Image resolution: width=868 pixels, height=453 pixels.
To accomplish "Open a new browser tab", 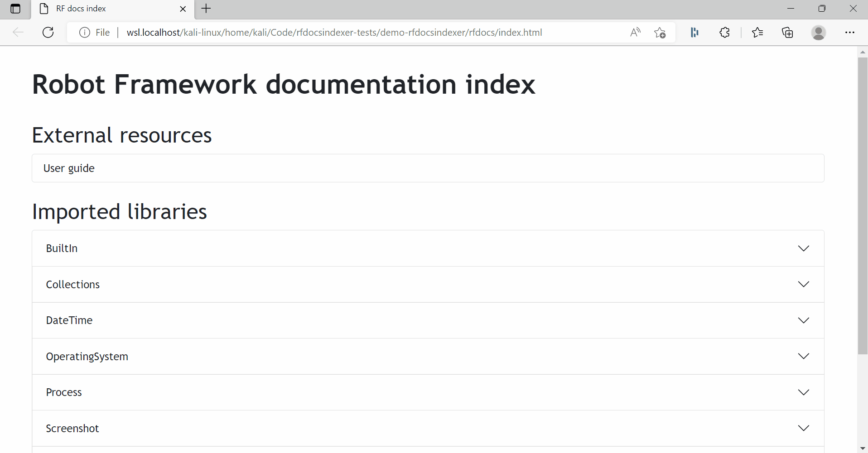I will click(x=206, y=9).
